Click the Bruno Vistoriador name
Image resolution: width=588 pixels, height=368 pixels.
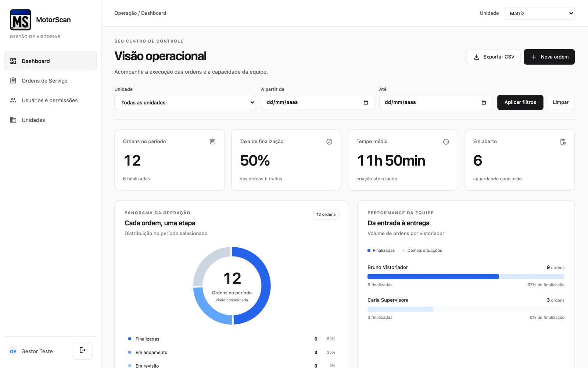point(388,268)
